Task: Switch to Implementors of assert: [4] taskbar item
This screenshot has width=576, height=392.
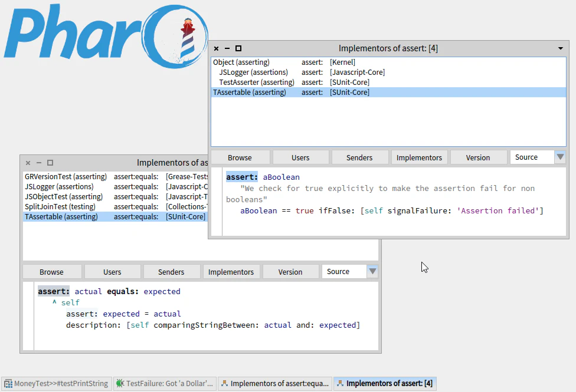Action: [385, 384]
